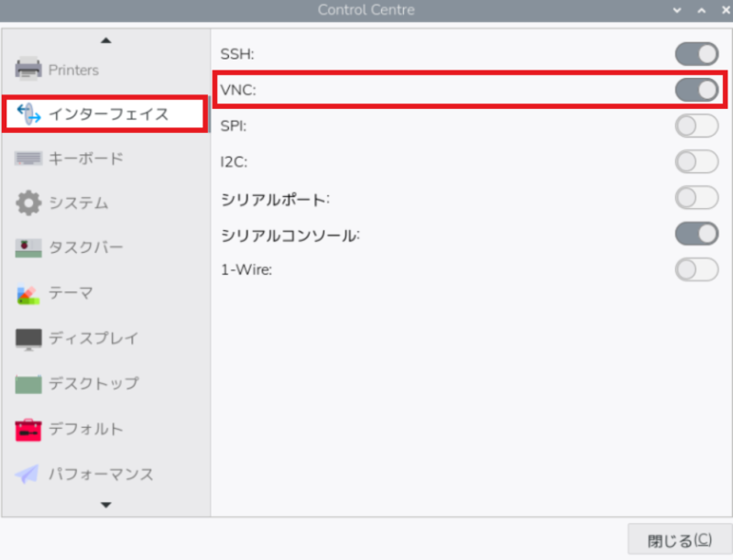Turn off the VNC switch

point(696,90)
